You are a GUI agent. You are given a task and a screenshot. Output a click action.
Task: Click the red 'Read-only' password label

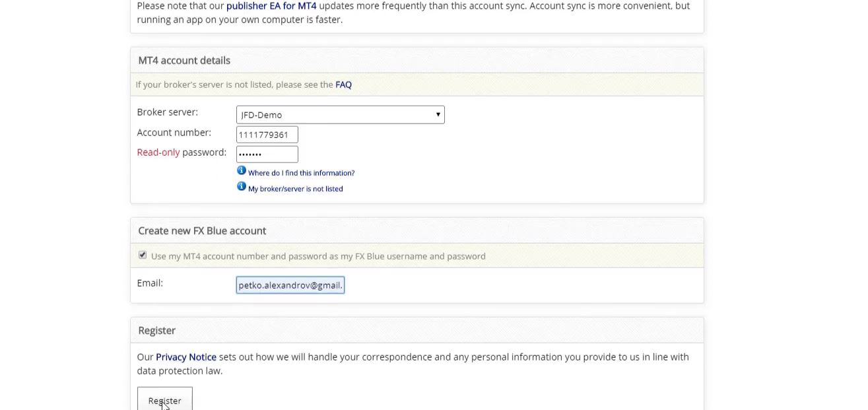(158, 153)
